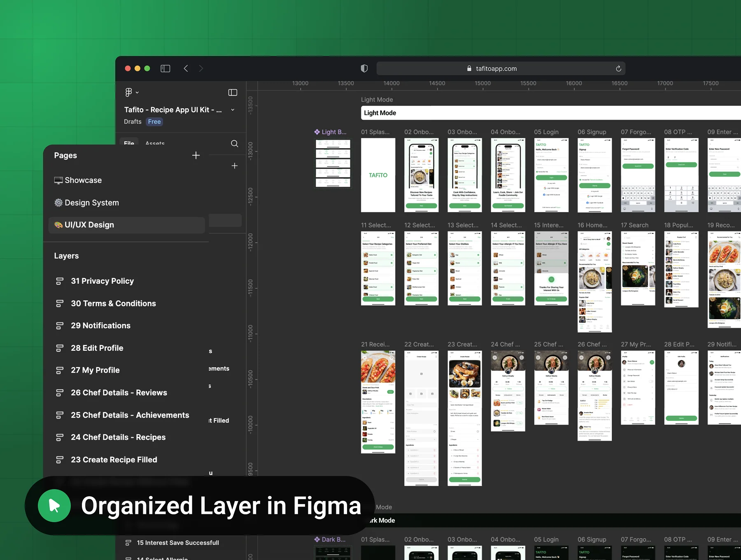Switch to the File tab

[x=129, y=143]
